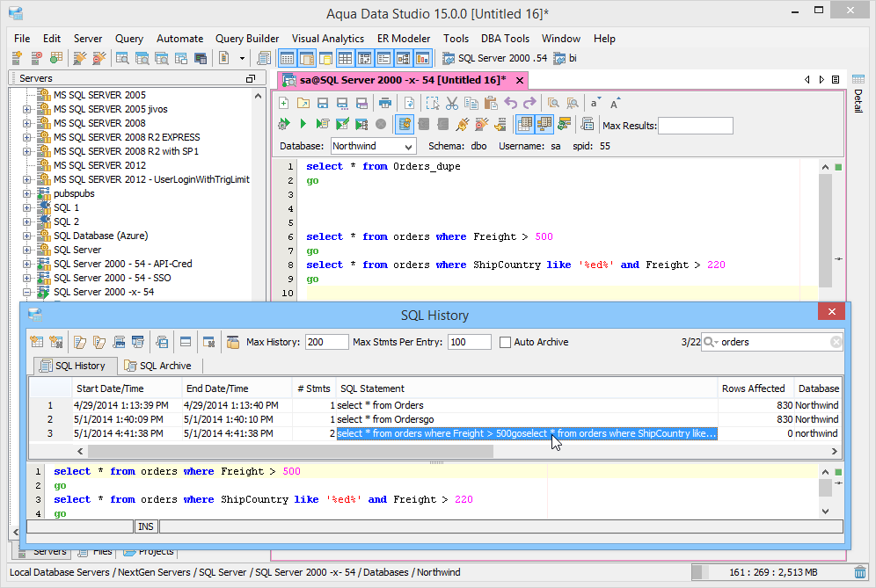Click the Save As icon next to Save

pos(342,104)
